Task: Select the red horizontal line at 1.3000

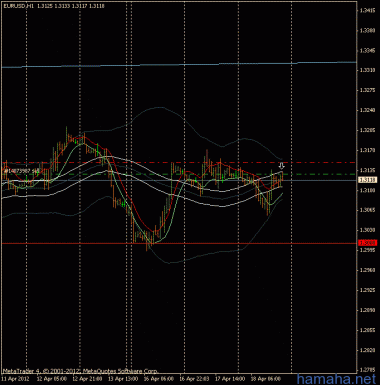Action: point(179,244)
